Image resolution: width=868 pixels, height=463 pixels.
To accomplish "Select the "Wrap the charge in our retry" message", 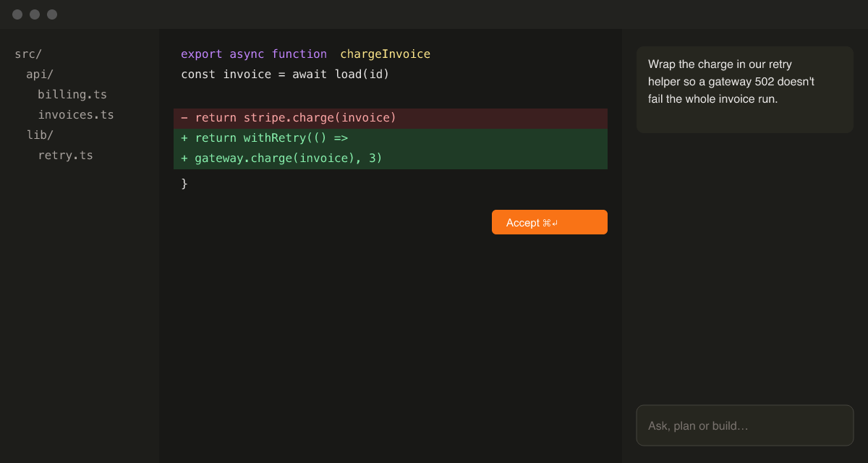I will click(x=745, y=90).
